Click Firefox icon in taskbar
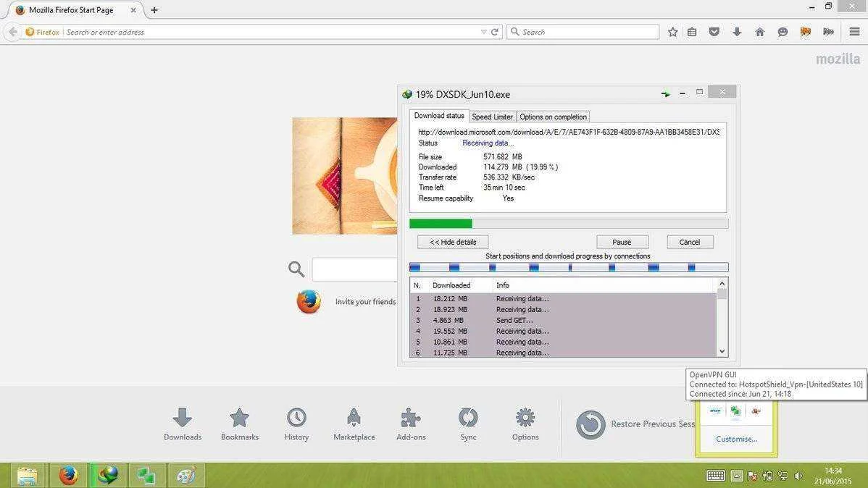 click(x=68, y=475)
